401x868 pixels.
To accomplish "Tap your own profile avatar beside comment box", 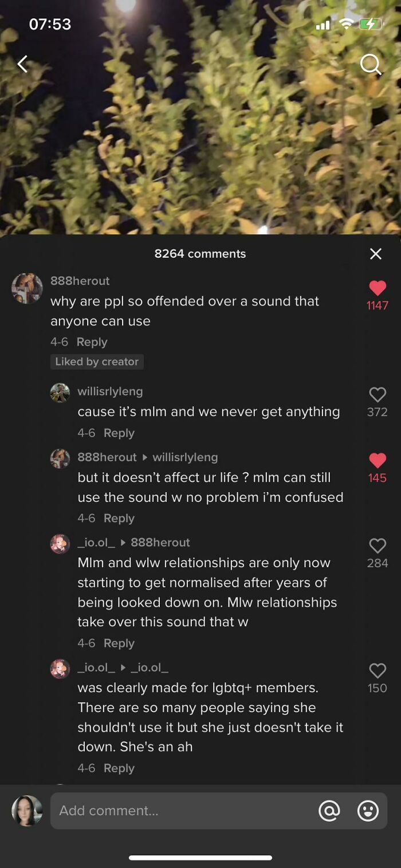I will (27, 811).
